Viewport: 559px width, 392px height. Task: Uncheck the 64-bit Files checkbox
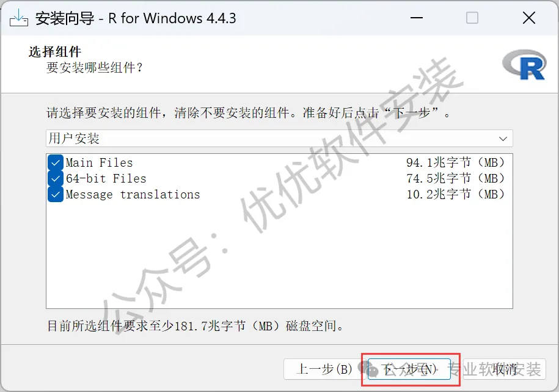click(55, 178)
